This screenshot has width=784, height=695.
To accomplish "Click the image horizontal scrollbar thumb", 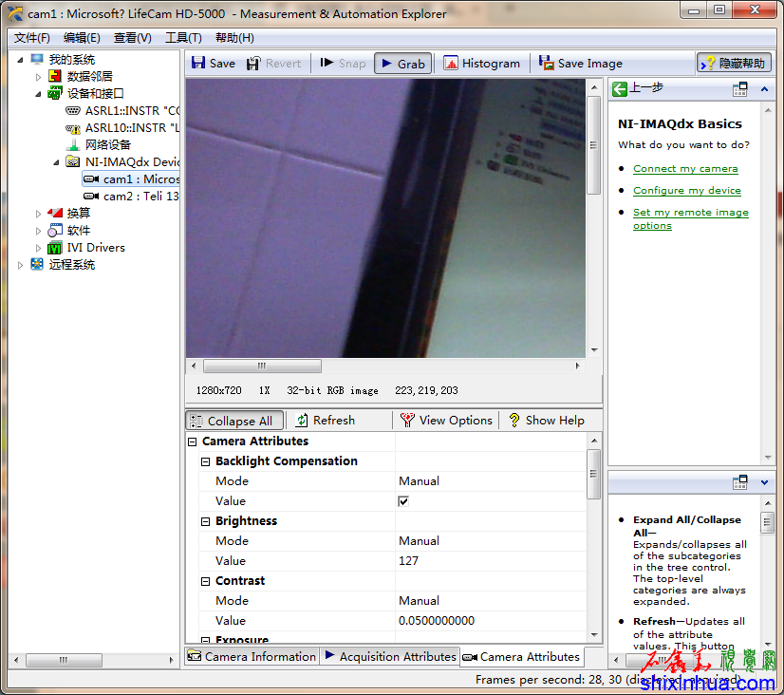I will click(x=262, y=366).
